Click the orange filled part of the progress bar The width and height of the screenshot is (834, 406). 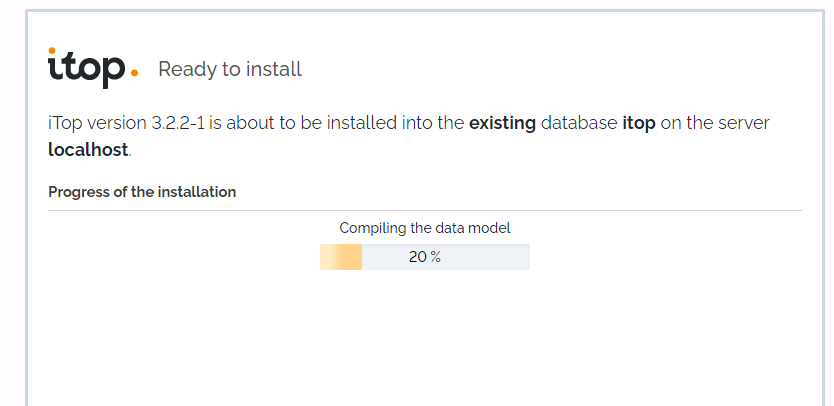(341, 256)
